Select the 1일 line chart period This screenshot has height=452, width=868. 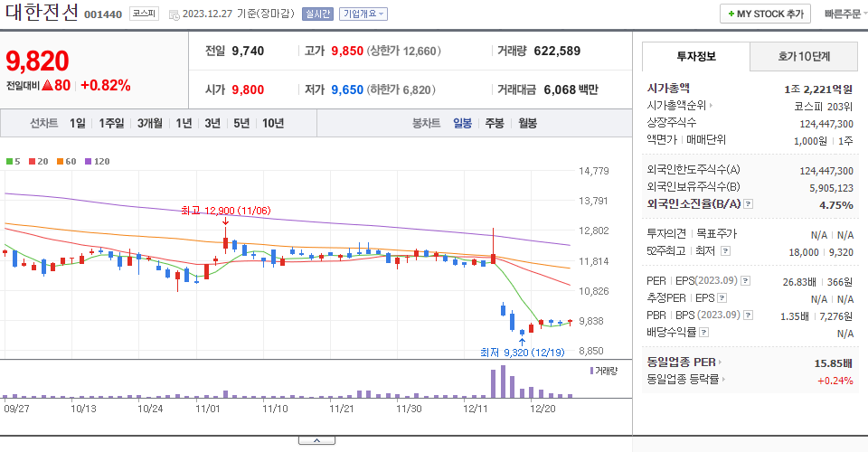point(78,123)
